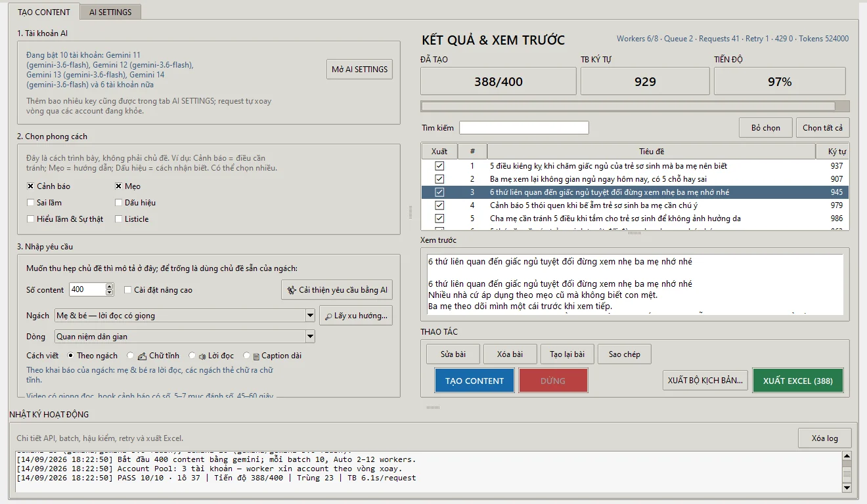Tick the Dấu hiệu style checkbox

[119, 203]
